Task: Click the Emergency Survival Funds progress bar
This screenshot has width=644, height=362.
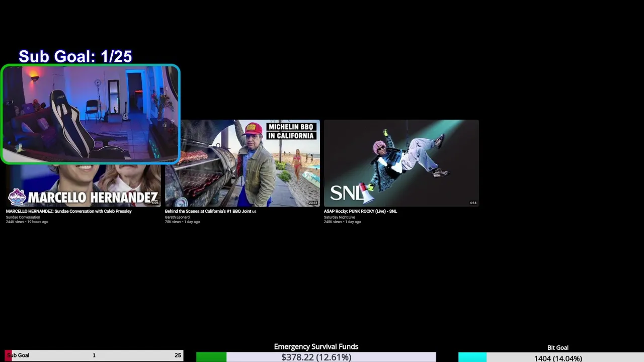Action: 316,357
